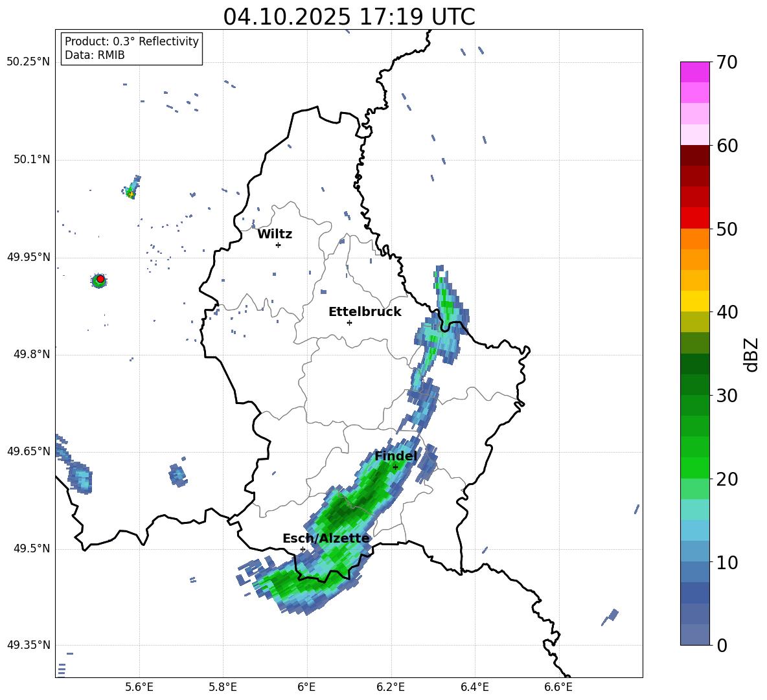Click the 5.6°E longitude label
This screenshot has width=767, height=700.
pos(139,687)
